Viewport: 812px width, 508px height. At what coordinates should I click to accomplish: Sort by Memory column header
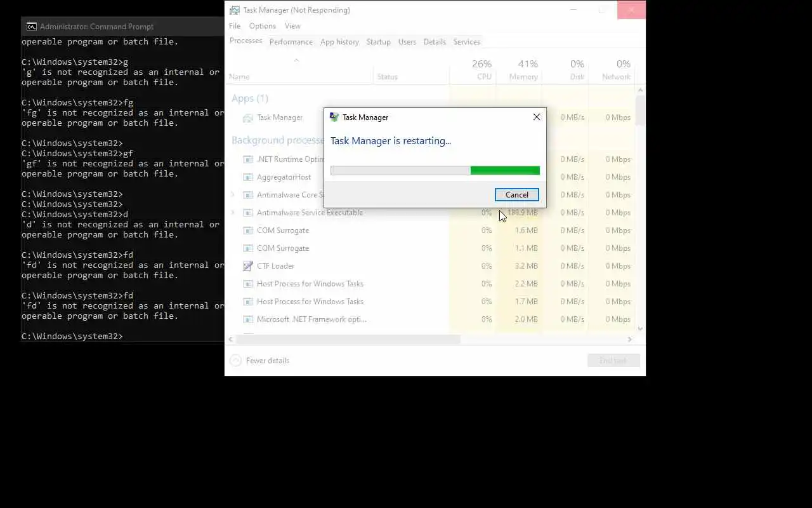(519, 70)
